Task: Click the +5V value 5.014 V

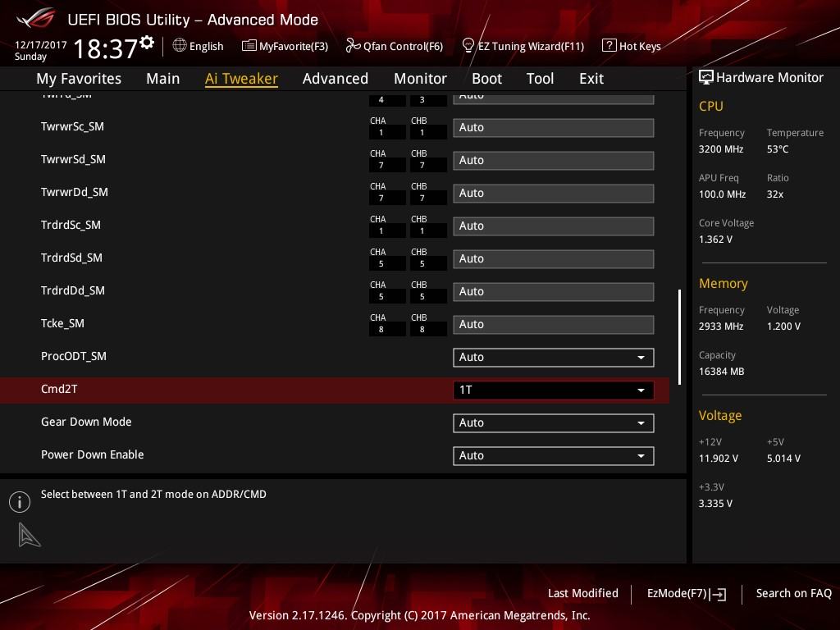Action: pos(783,459)
